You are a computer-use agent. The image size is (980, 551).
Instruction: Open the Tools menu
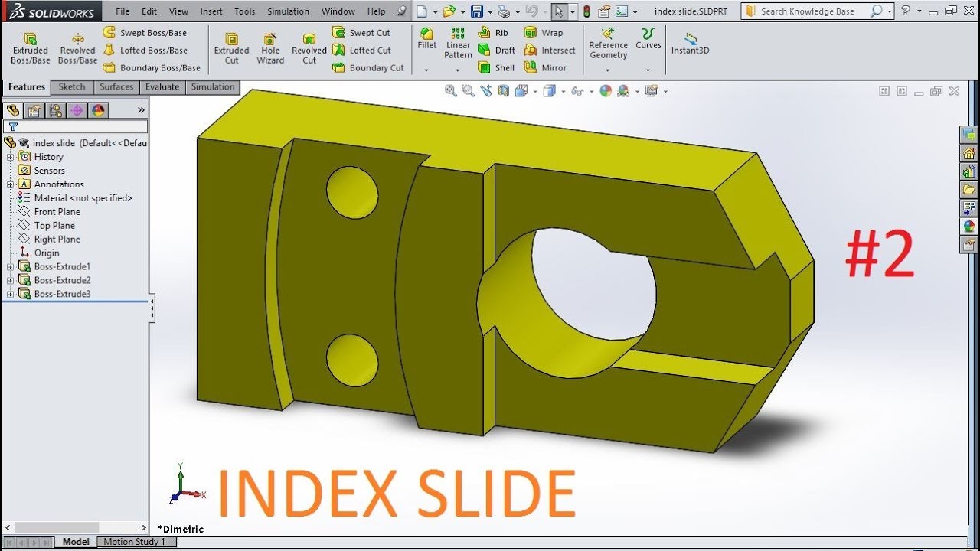tap(245, 11)
